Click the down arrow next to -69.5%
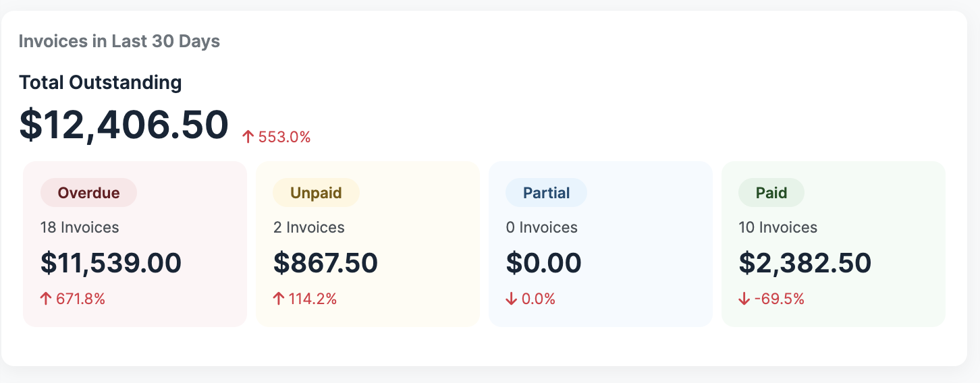The image size is (980, 383). click(744, 299)
